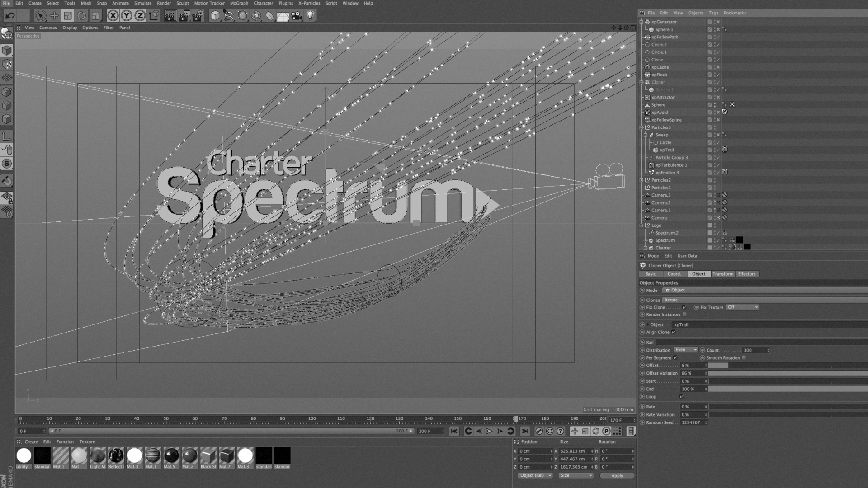The height and width of the screenshot is (488, 868).
Task: Play animation forward
Action: 489,431
